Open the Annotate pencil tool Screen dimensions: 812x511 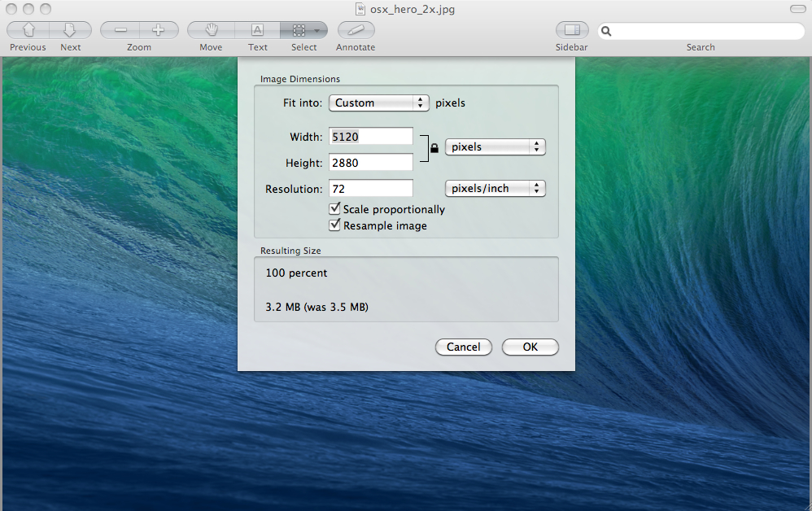[x=356, y=30]
